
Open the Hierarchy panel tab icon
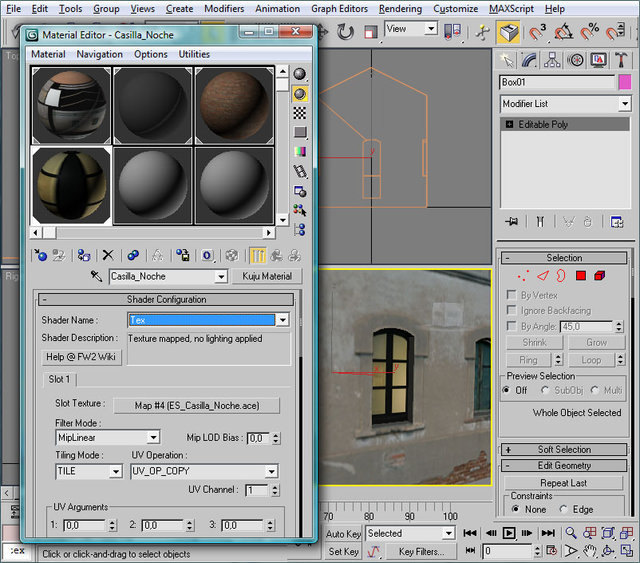tap(553, 60)
